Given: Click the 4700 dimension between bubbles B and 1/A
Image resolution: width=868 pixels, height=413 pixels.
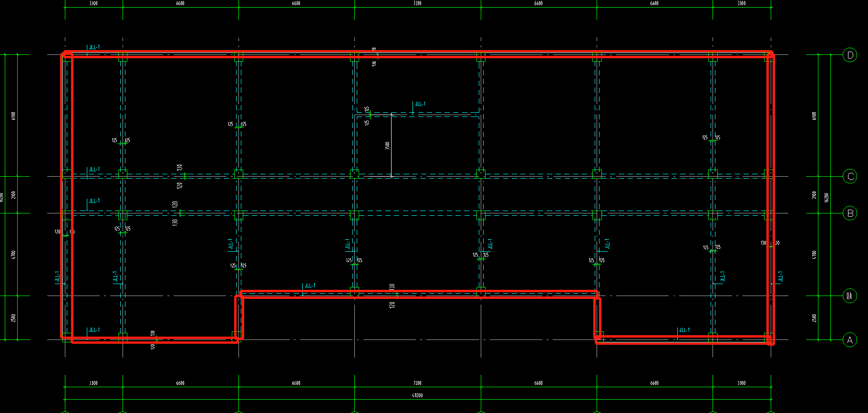Looking at the screenshot, I should 814,254.
